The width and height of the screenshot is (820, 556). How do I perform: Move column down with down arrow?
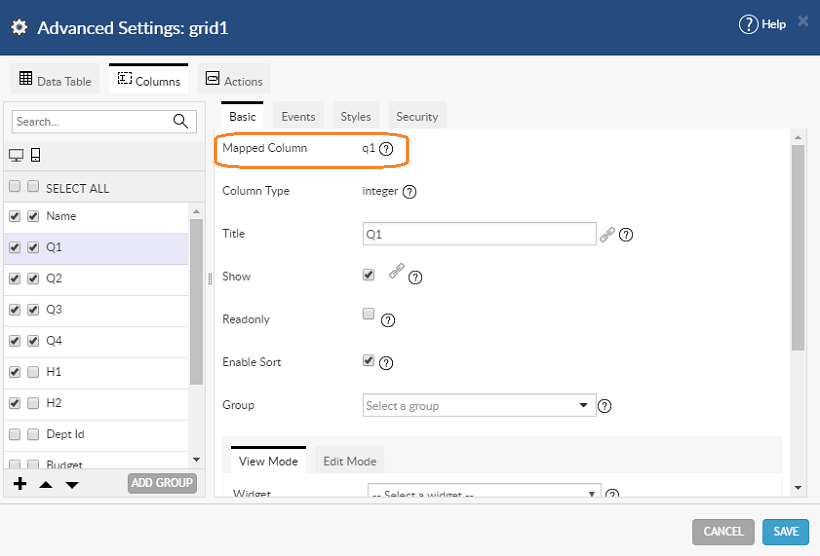[x=72, y=484]
